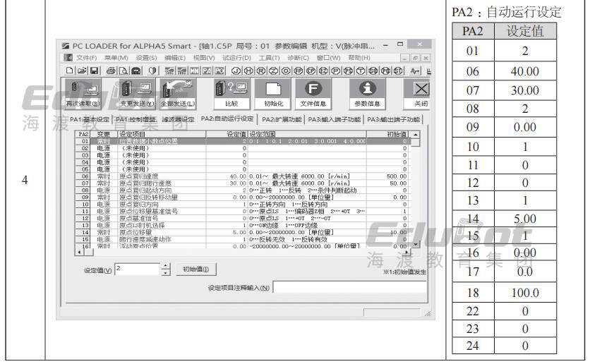Click the 再次读取 (re-read) toolbar icon

pyautogui.click(x=83, y=92)
